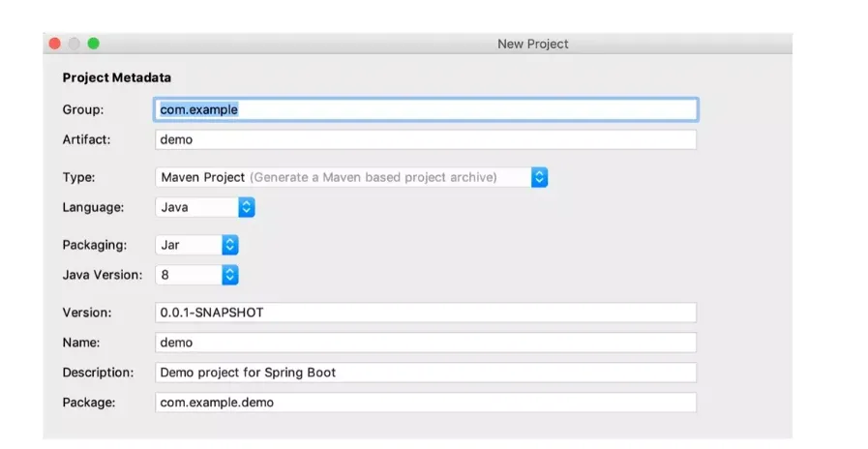Focus the Package field containing com.example.demo
The width and height of the screenshot is (868, 449).
point(426,402)
